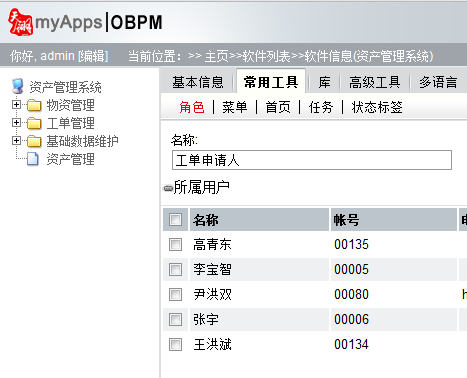
Task: Switch to the 高级工具 tab
Action: (374, 82)
